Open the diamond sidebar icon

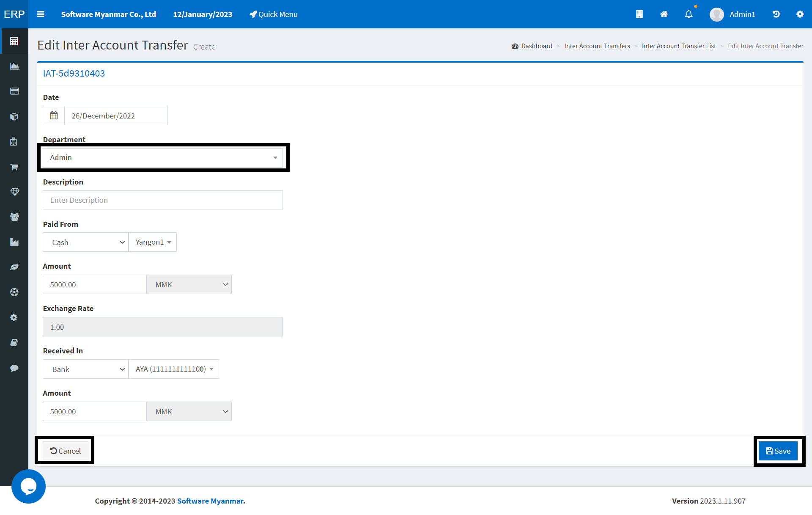(14, 192)
